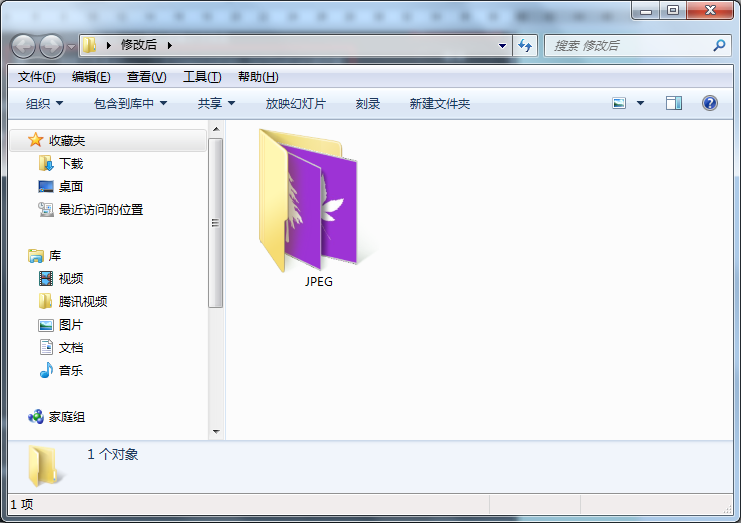Click the 新建文件夹 button
This screenshot has width=741, height=523.
coord(439,103)
